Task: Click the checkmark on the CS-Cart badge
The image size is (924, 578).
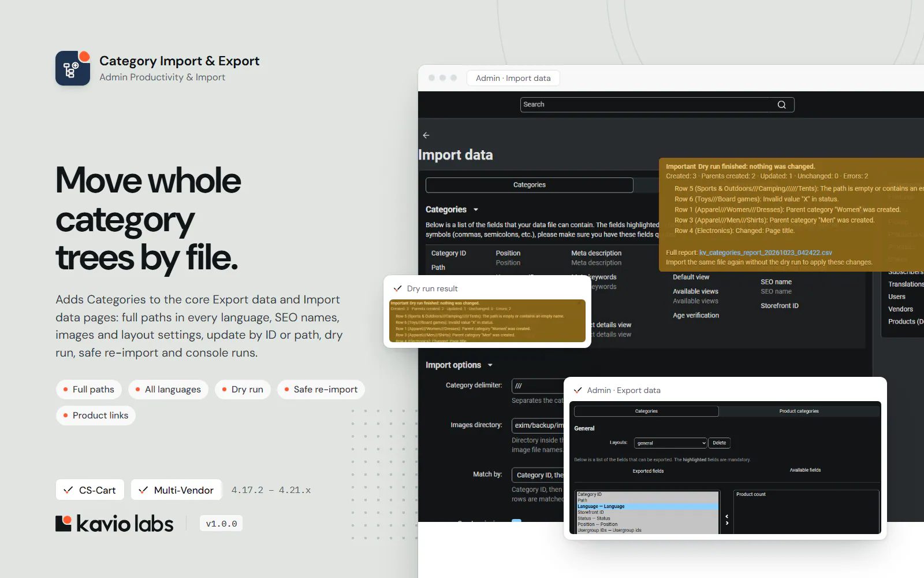Action: click(68, 490)
